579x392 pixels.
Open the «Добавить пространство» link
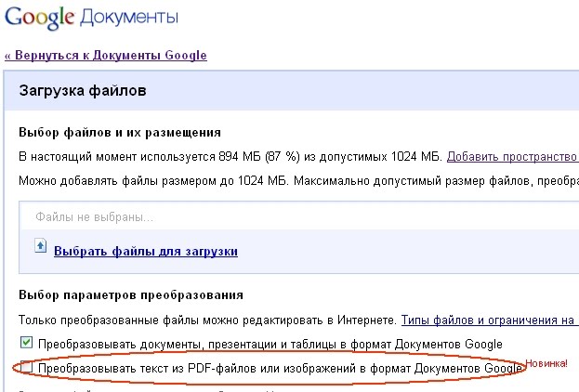coord(512,156)
